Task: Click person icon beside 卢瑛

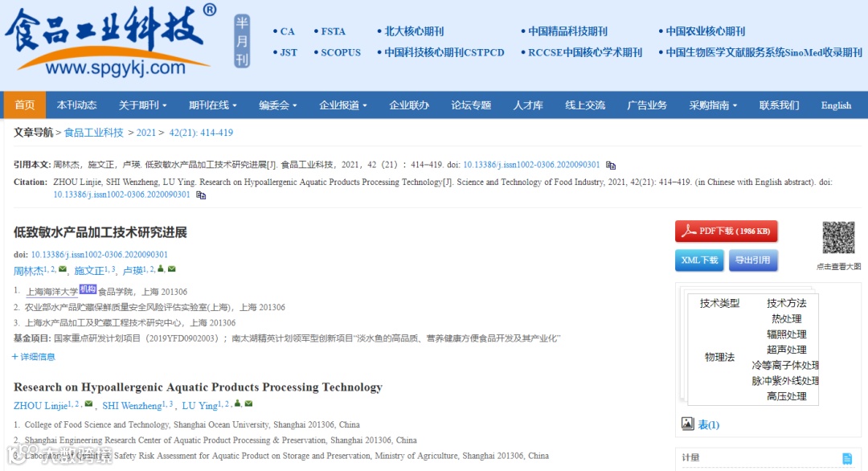Action: pos(161,269)
